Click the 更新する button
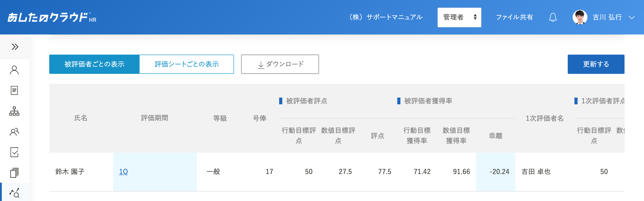The image size is (644, 201). click(596, 64)
